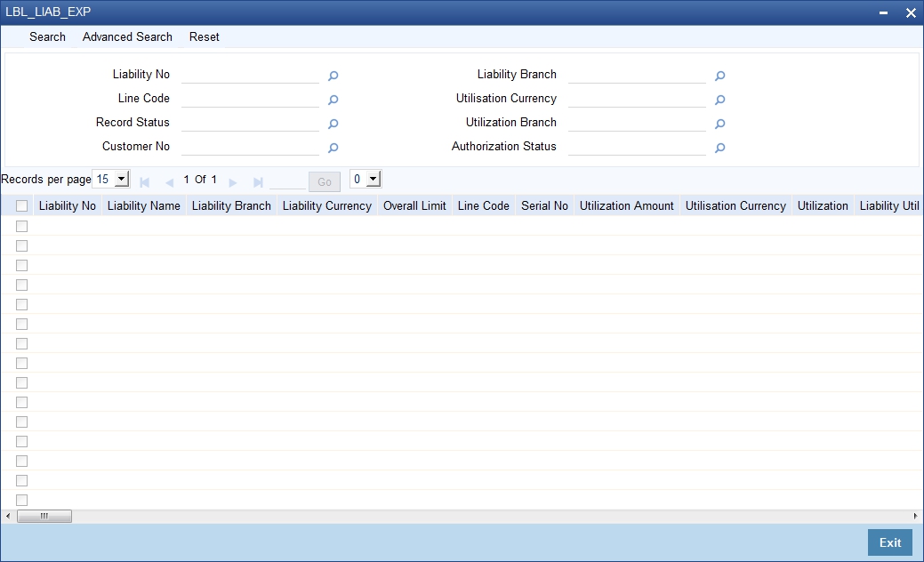924x562 pixels.
Task: Go to previous page of records
Action: tap(170, 182)
